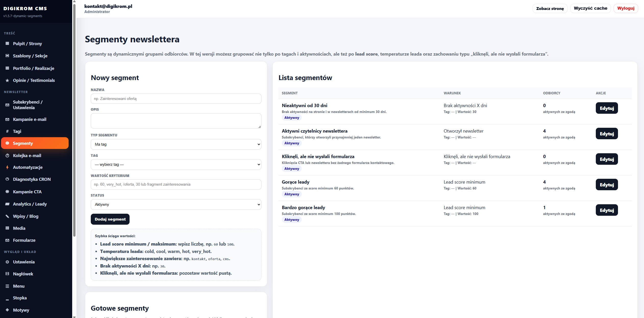Click the lightning icon next to Automatyzacje
The image size is (644, 318).
tap(7, 167)
